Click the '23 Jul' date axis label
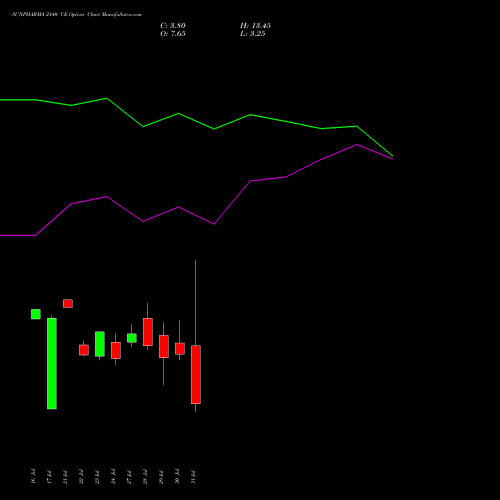Screen dimensions: 500x500 tap(97, 477)
